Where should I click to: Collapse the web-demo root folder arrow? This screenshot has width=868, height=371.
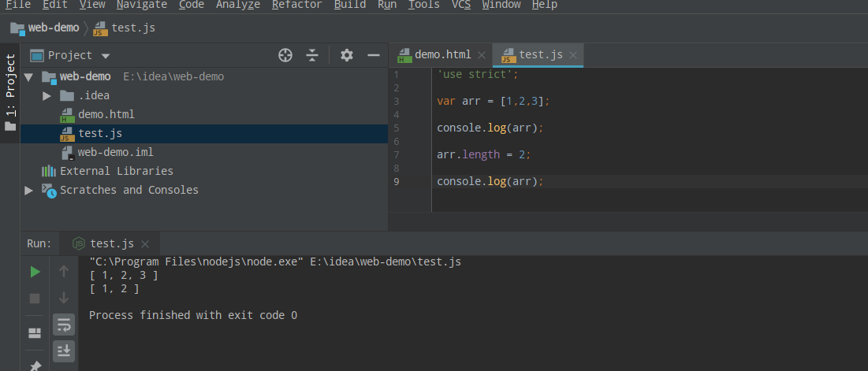click(29, 77)
